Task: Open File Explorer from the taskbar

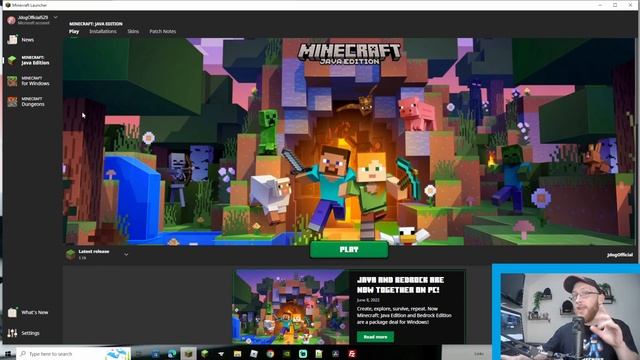Action: (237, 353)
